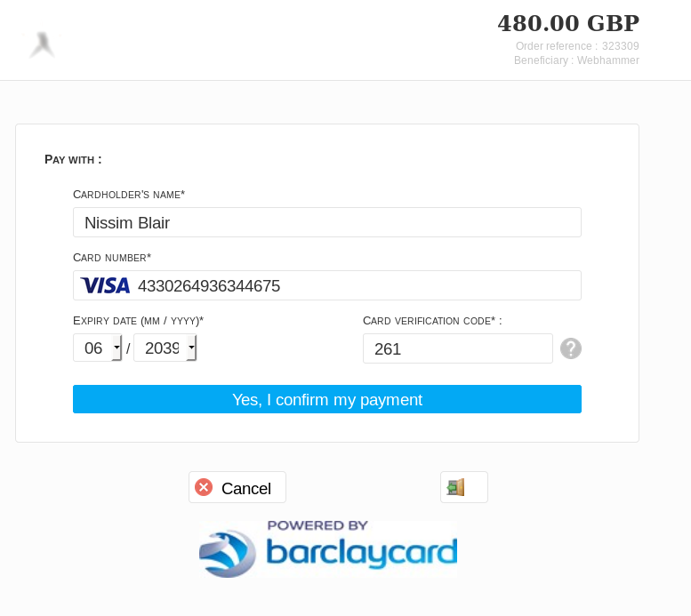691x616 pixels.
Task: Cancel the payment
Action: pyautogui.click(x=237, y=487)
